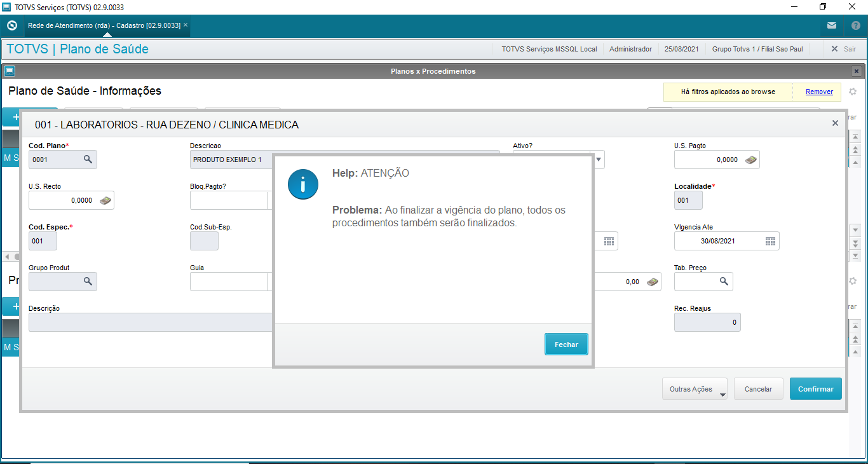
Task: Click the Guia field
Action: click(228, 282)
